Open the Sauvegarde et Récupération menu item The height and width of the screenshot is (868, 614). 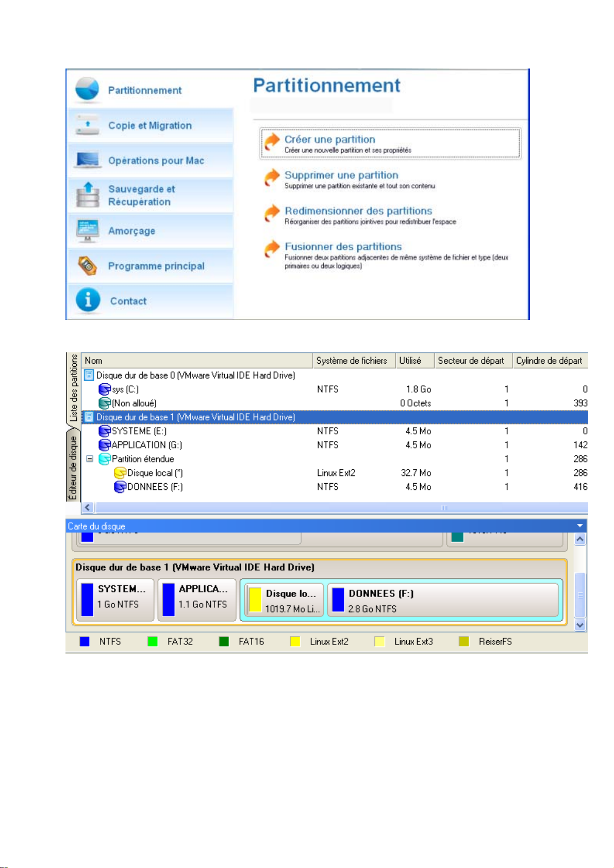[150, 195]
